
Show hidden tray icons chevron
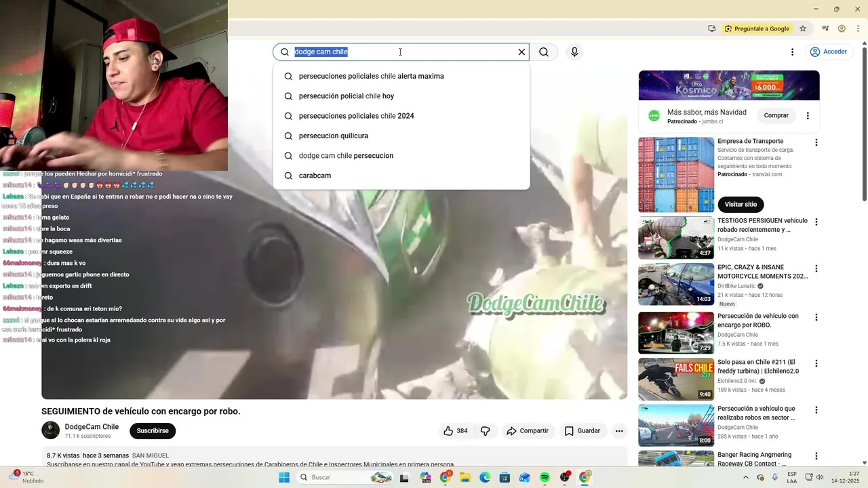[x=746, y=477]
